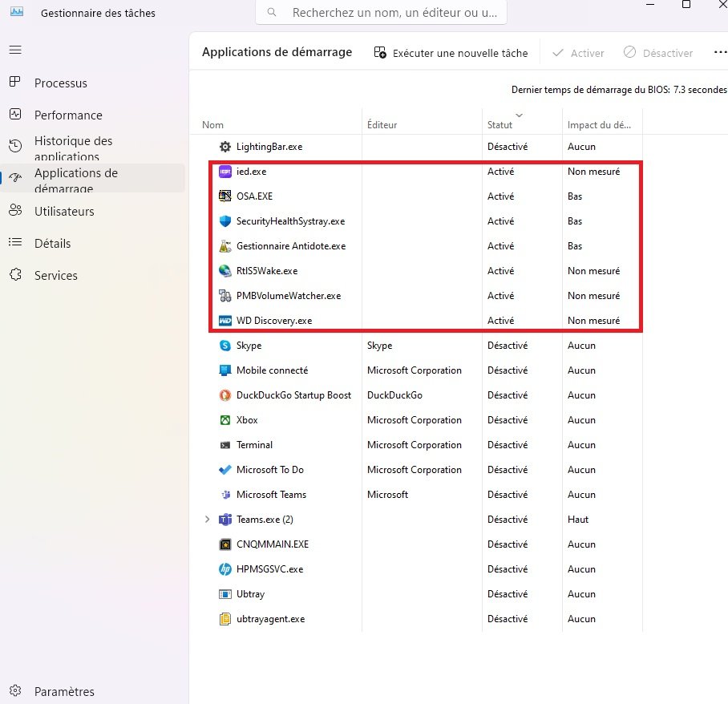Click the Paramètres gear icon
The image size is (728, 704).
click(15, 690)
